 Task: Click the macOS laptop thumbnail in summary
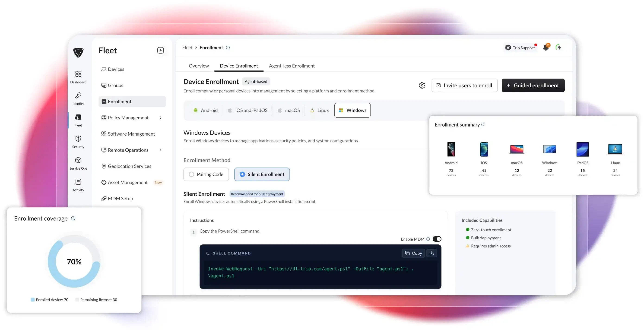point(517,149)
